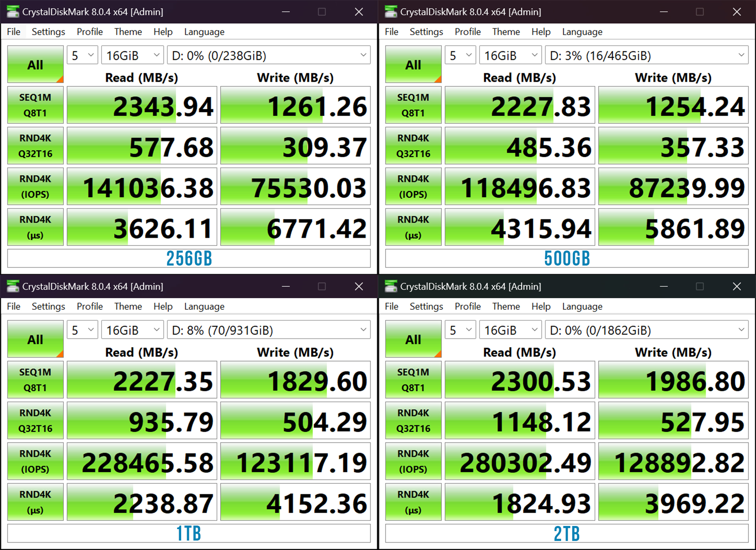Open Language menu in the 500GB window
756x550 pixels.
tap(582, 32)
